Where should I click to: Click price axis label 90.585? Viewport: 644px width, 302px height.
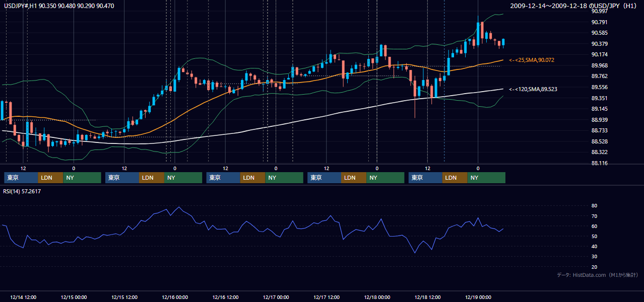(599, 33)
